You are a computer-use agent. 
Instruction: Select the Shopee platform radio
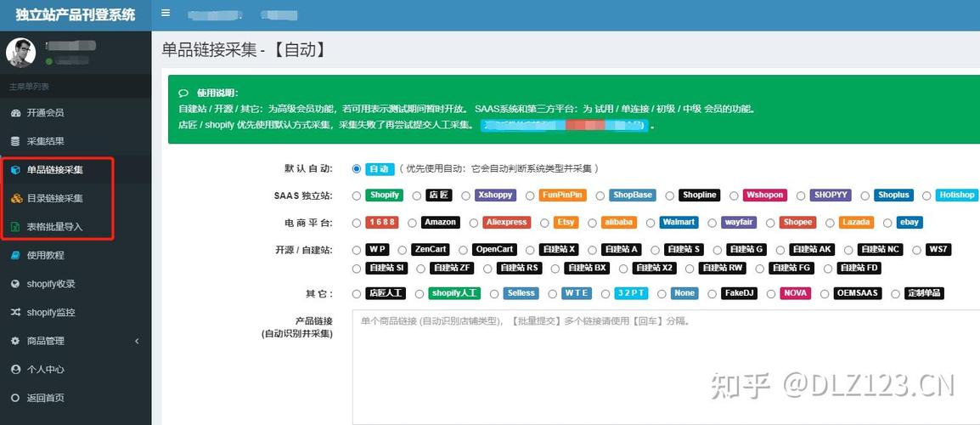770,223
